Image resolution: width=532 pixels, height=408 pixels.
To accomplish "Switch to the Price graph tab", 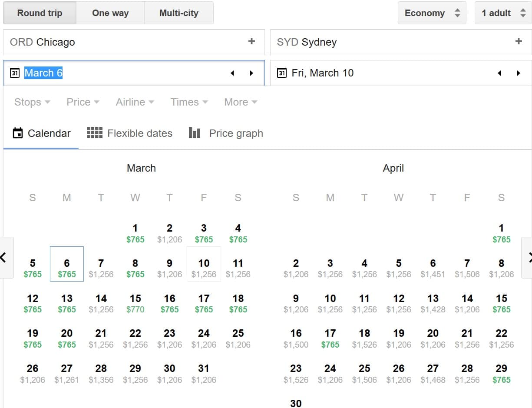I will click(x=226, y=133).
